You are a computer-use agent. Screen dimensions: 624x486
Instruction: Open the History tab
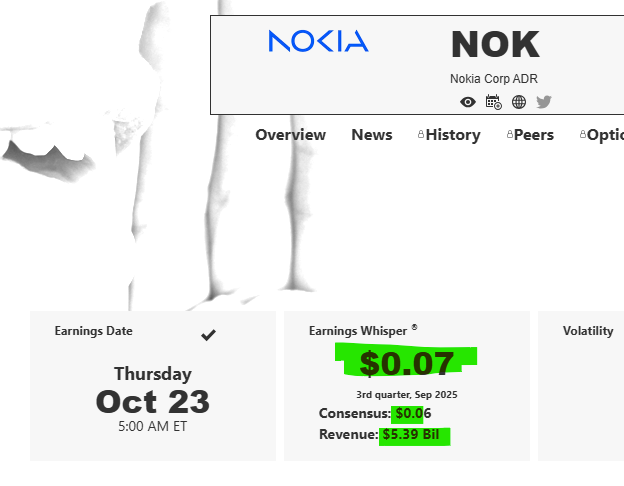pos(453,135)
